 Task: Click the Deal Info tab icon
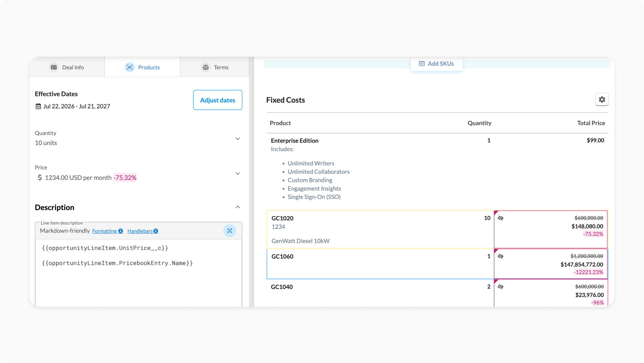tap(54, 67)
